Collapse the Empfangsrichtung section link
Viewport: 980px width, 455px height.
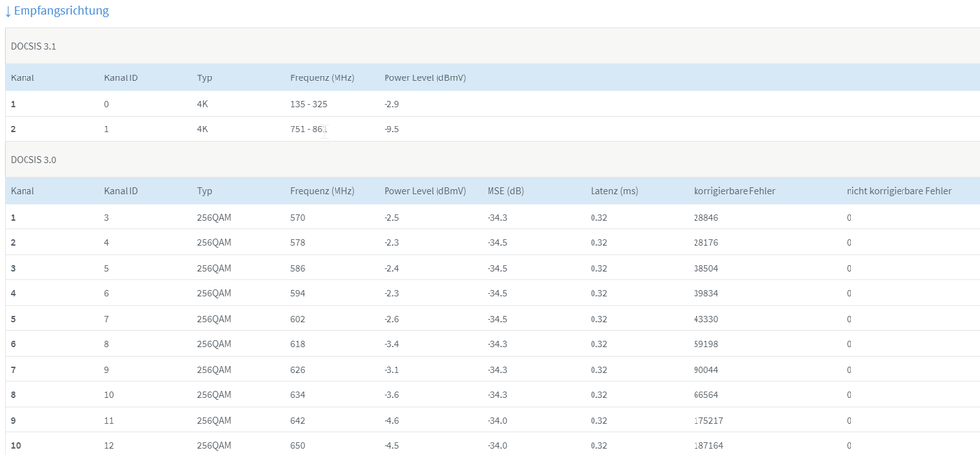click(57, 11)
